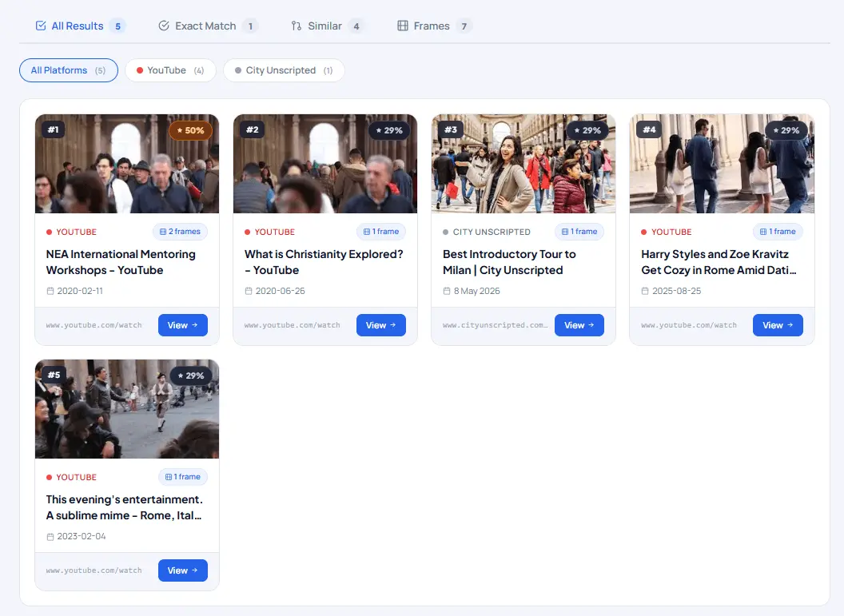The width and height of the screenshot is (844, 616).
Task: Click View for This evening's entertainment result
Action: [182, 570]
